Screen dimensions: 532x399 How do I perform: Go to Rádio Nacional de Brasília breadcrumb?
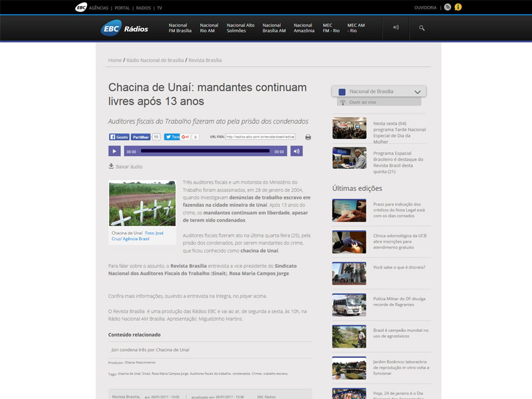[x=155, y=60]
